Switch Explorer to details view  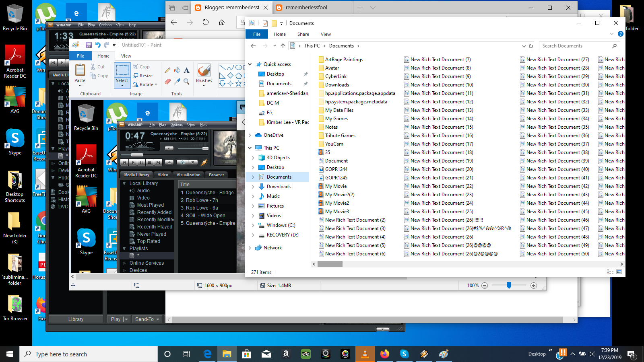click(610, 272)
